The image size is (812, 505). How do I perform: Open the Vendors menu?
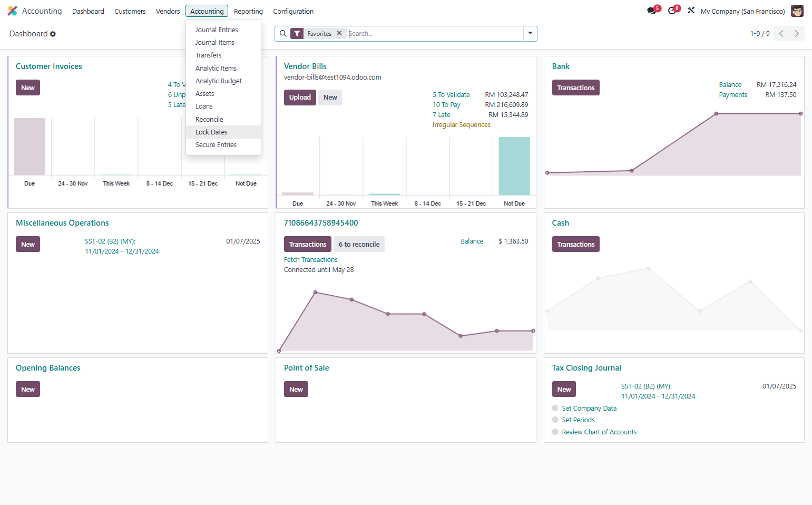[168, 11]
